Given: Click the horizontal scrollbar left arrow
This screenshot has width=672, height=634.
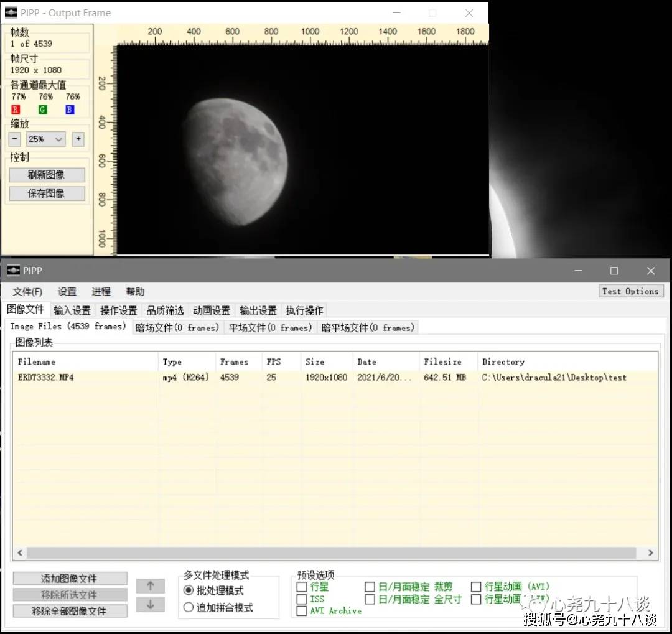Looking at the screenshot, I should tap(20, 553).
